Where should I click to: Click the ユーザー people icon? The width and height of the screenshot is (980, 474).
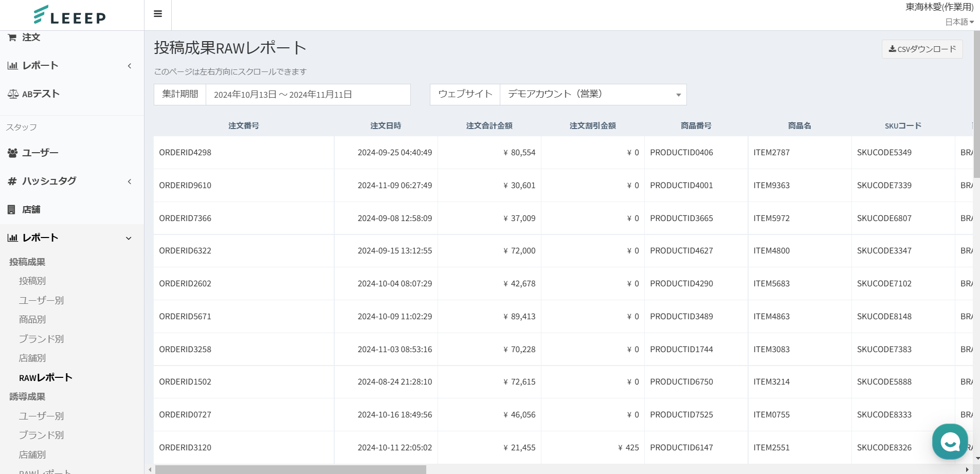pos(12,153)
